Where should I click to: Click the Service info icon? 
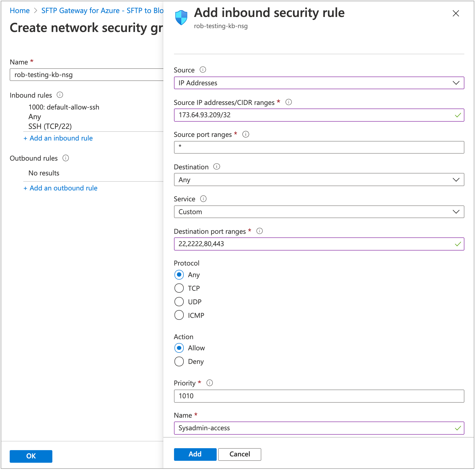pyautogui.click(x=204, y=199)
